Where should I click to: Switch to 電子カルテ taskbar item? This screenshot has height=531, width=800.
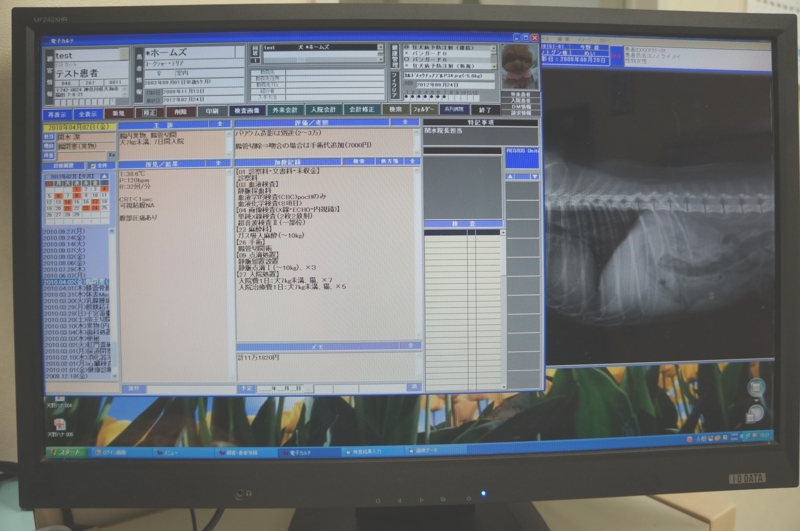[309, 452]
